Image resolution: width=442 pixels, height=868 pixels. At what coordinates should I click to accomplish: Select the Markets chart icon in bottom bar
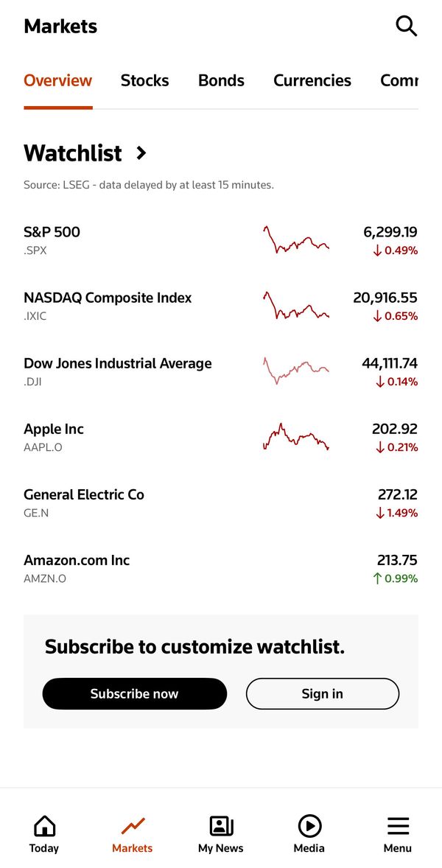(x=133, y=826)
